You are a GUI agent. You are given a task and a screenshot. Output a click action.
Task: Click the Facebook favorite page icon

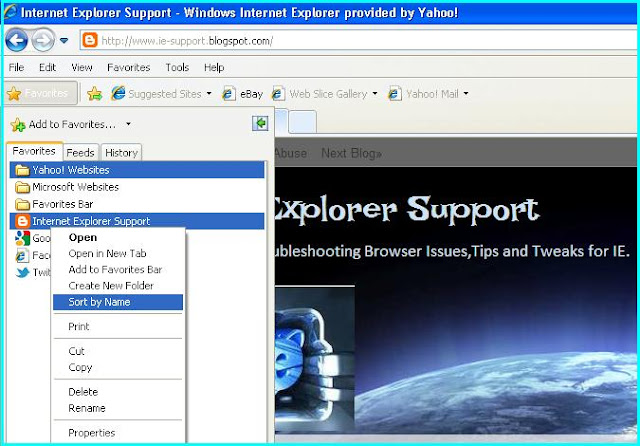(x=22, y=255)
